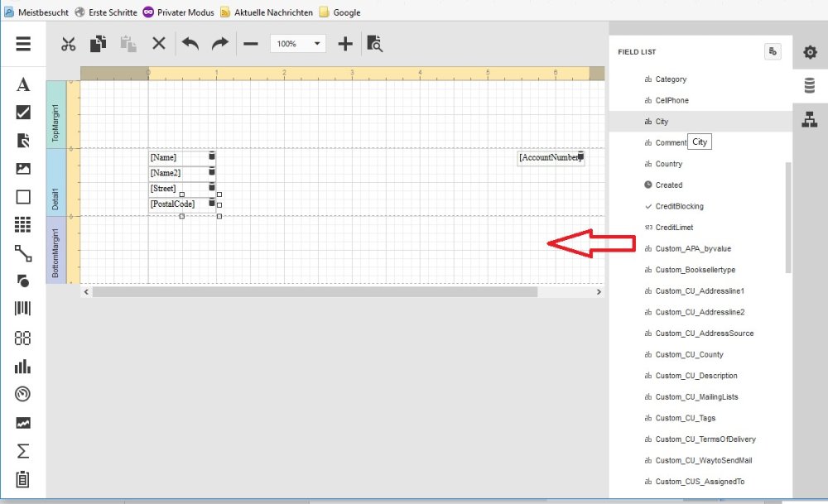Screen dimensions: 828x504
Task: Select the Custom_CU_Tags field
Action: pos(700,418)
